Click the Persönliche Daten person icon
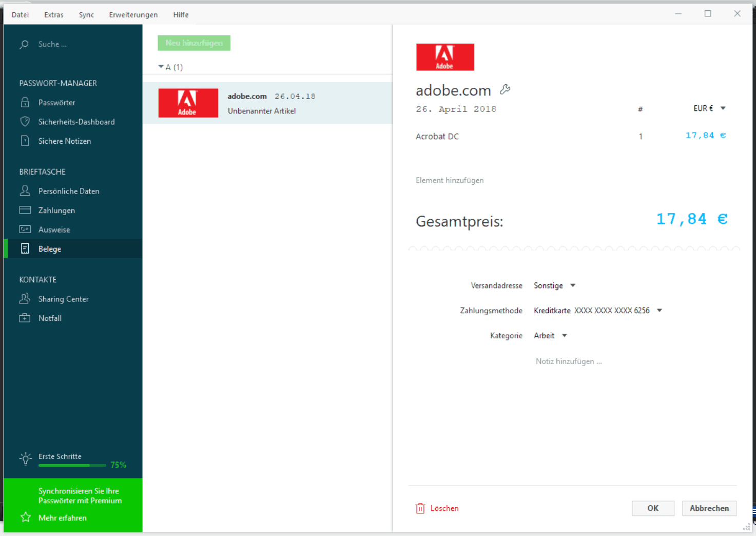 point(25,190)
